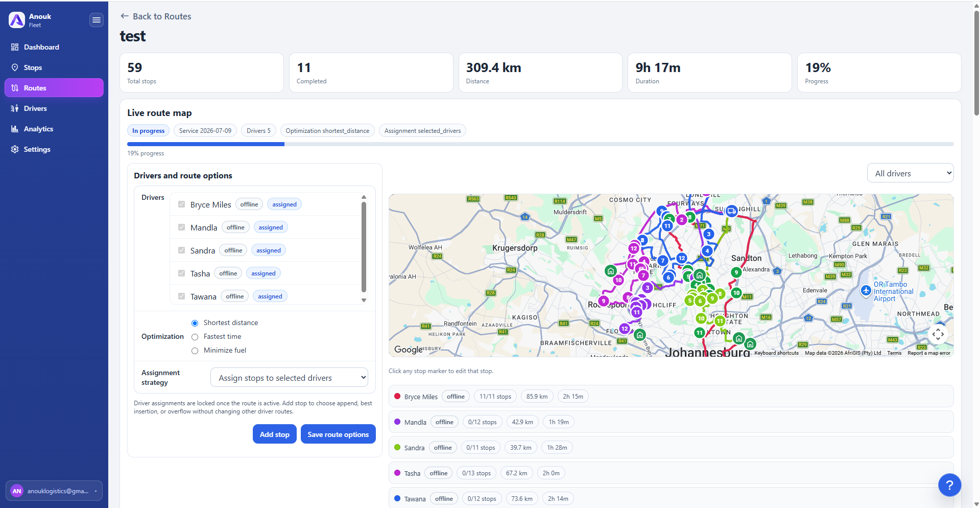Viewport: 980px width, 508px height.
Task: Click the drivers list scroll up arrow
Action: click(364, 197)
